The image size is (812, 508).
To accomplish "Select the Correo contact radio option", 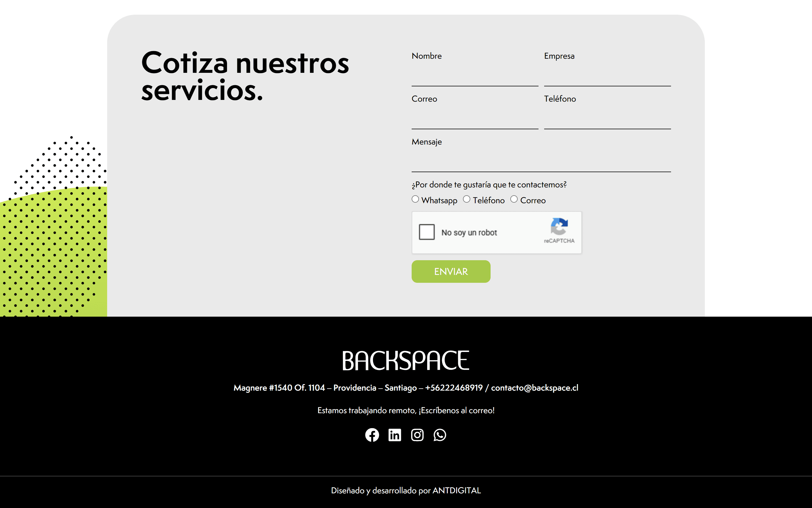I will 514,199.
